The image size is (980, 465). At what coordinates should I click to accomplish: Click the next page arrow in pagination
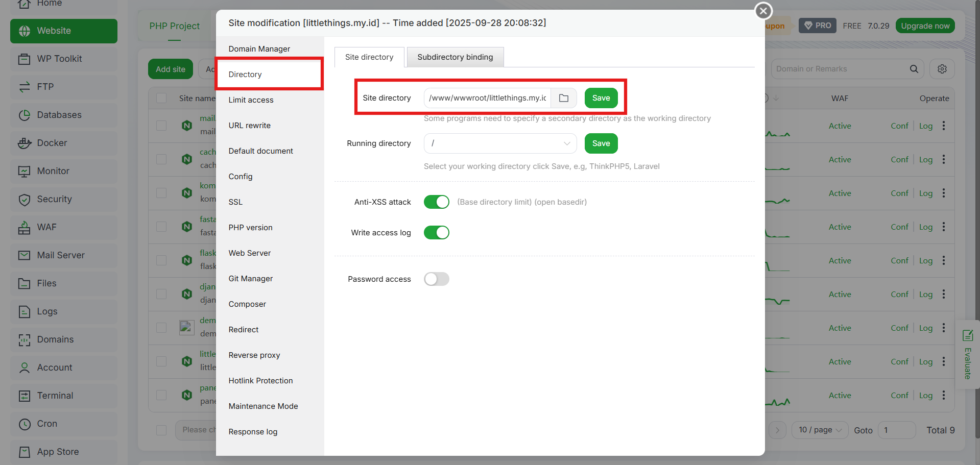[777, 430]
